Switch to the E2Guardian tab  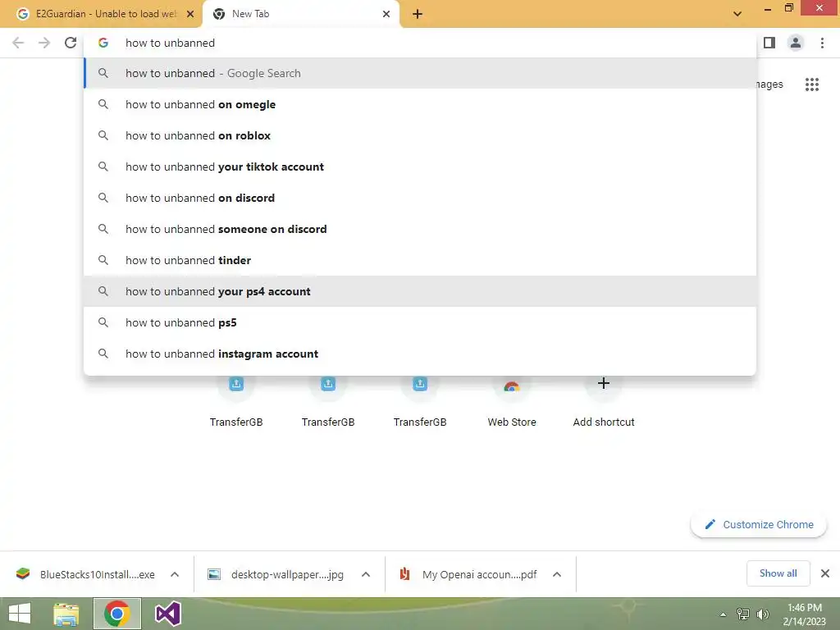pyautogui.click(x=102, y=14)
